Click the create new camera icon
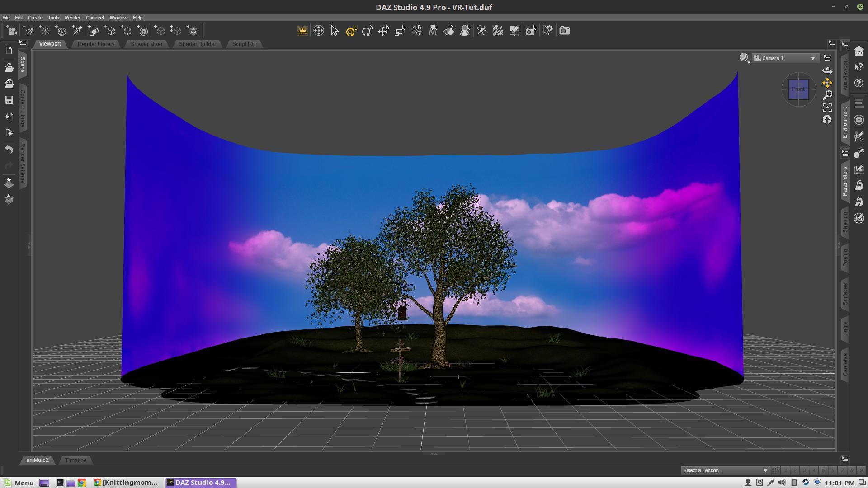This screenshot has width=868, height=488. [11, 31]
